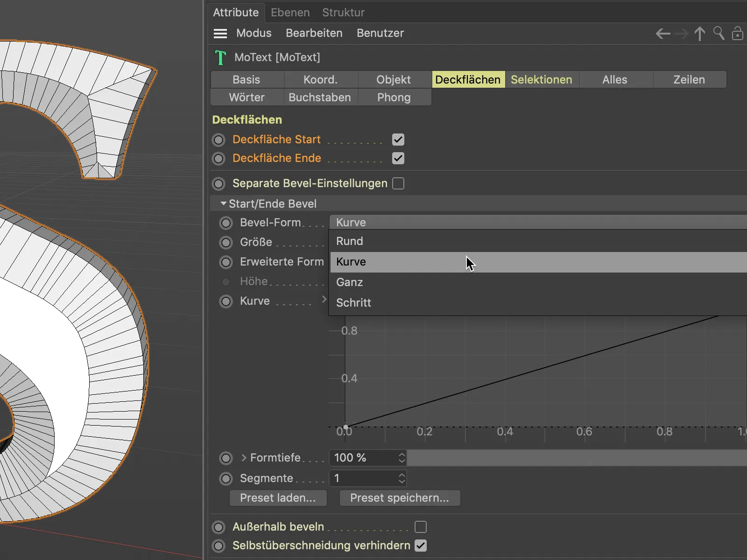Image resolution: width=747 pixels, height=560 pixels.
Task: Select the Wörter tab
Action: [x=247, y=98]
